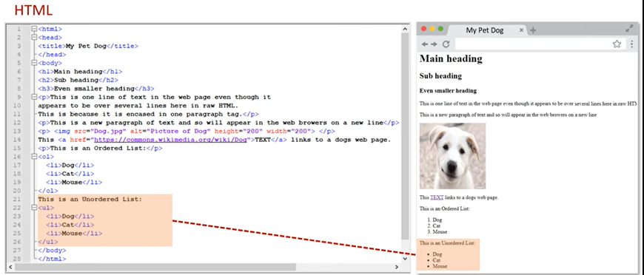This screenshot has height=275, width=644.
Task: Click the editor vertical scroll down arrow
Action: pos(405,259)
